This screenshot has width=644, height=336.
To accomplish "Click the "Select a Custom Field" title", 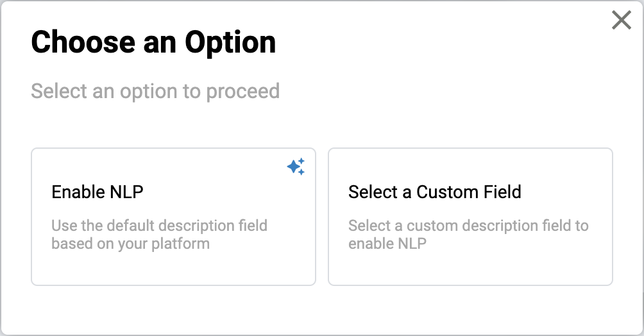I will click(x=434, y=192).
